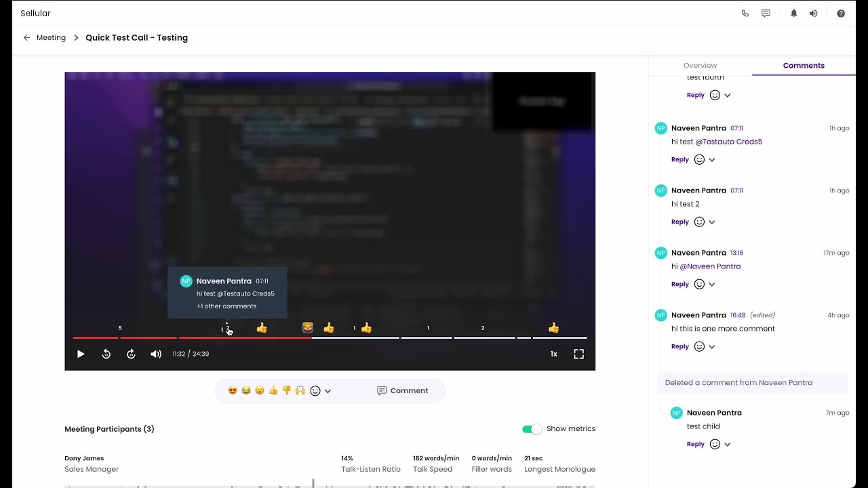Viewport: 868px width, 488px height.
Task: Click the 11:32 / 24:39 time display
Action: [191, 354]
